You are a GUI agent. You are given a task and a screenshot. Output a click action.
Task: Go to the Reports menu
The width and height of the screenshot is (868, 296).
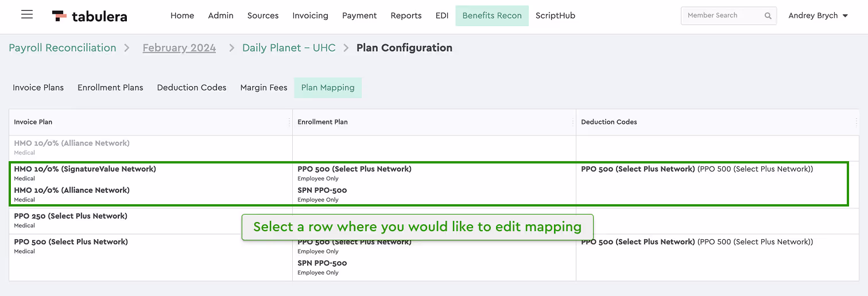pos(406,15)
